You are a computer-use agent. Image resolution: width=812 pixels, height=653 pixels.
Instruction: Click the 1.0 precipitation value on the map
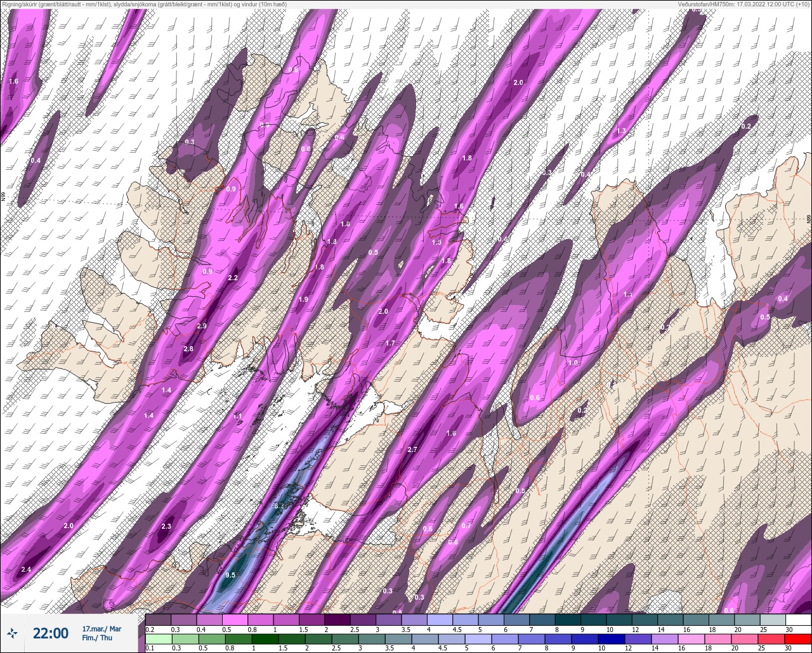click(573, 363)
